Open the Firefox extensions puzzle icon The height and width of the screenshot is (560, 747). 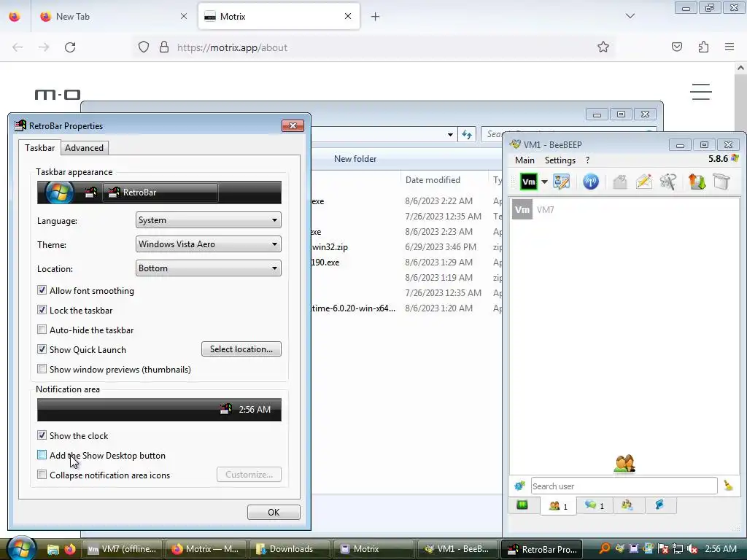coord(703,47)
